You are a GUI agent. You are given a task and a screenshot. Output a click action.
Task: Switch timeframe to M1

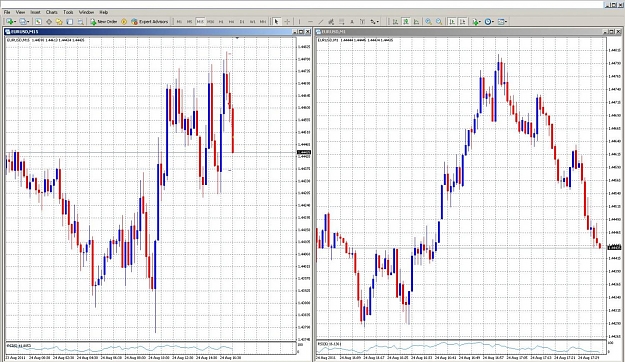[179, 22]
